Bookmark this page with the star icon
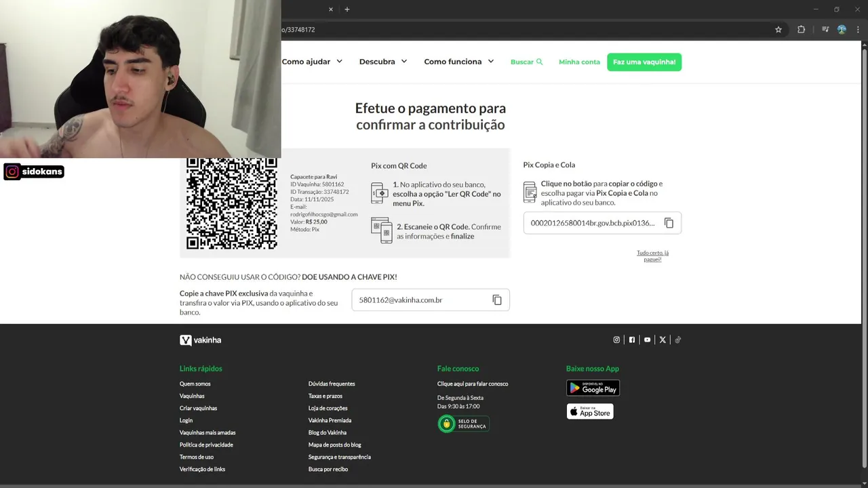This screenshot has height=488, width=868. 778,30
